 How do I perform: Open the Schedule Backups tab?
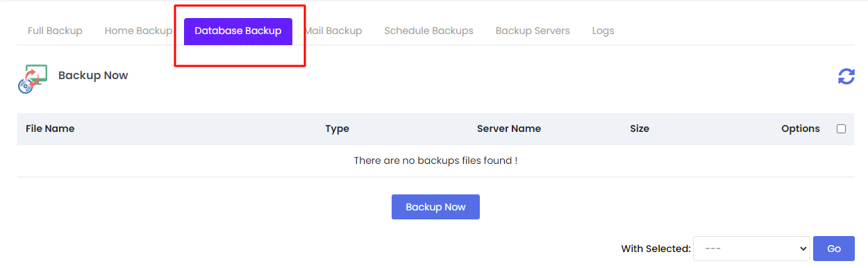(x=428, y=31)
